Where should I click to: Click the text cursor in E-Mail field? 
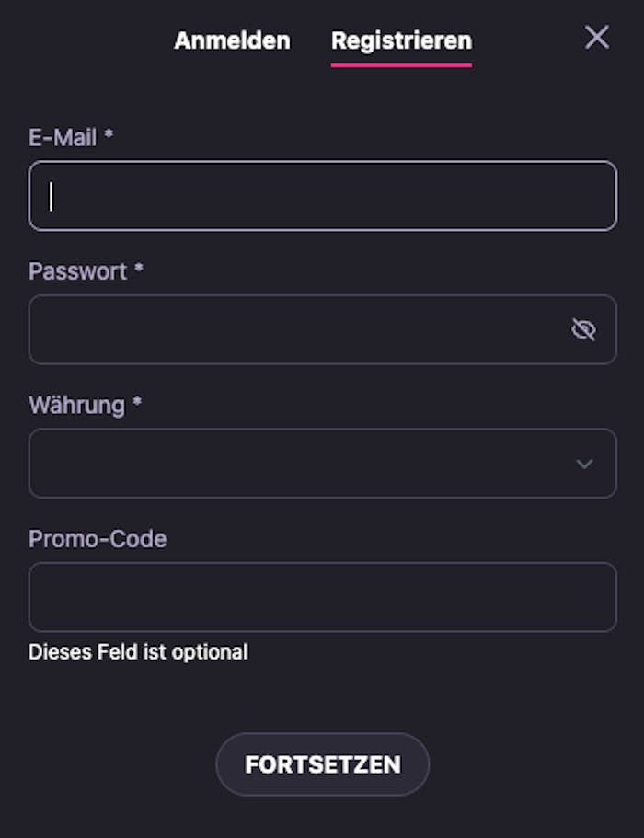pyautogui.click(x=51, y=196)
